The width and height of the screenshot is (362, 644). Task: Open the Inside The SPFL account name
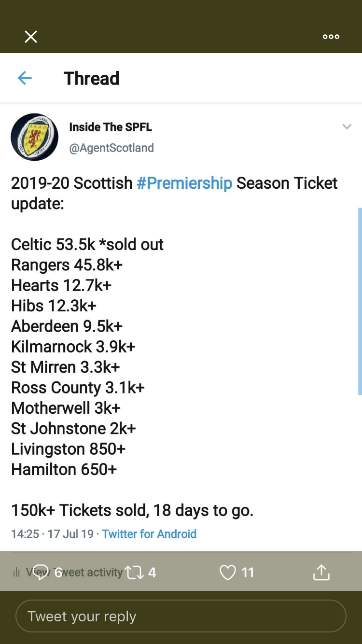click(111, 127)
